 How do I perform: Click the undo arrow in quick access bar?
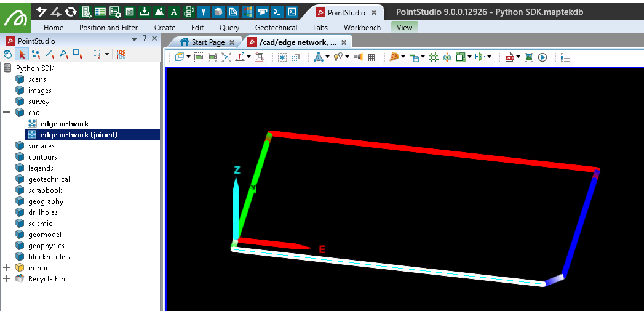click(41, 12)
